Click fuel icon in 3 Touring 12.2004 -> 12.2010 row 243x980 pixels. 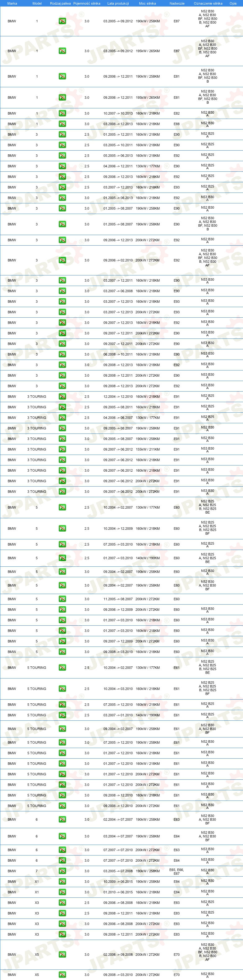[62, 397]
